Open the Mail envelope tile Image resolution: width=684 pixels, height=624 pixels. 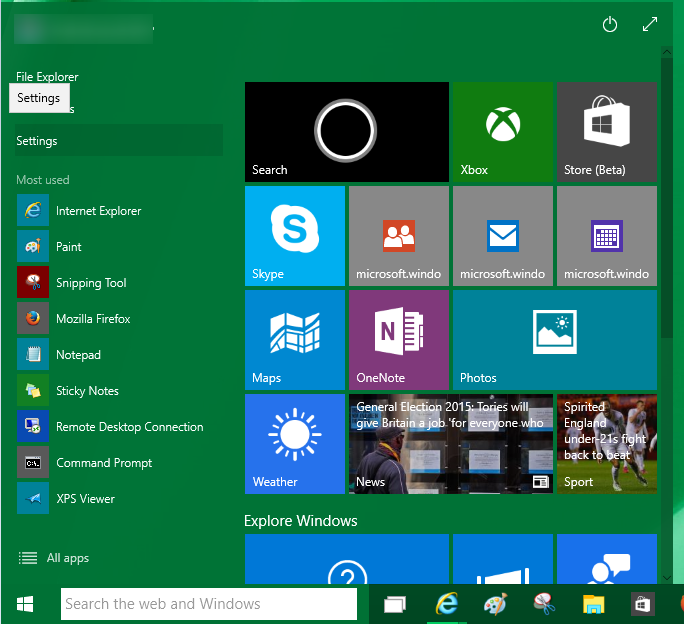pyautogui.click(x=503, y=236)
